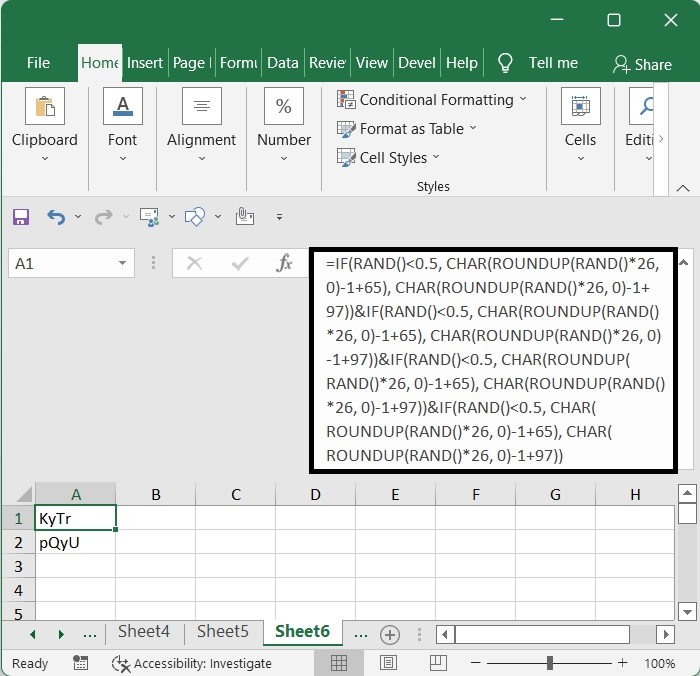Switch to Normal view
This screenshot has height=676, width=700.
(339, 663)
